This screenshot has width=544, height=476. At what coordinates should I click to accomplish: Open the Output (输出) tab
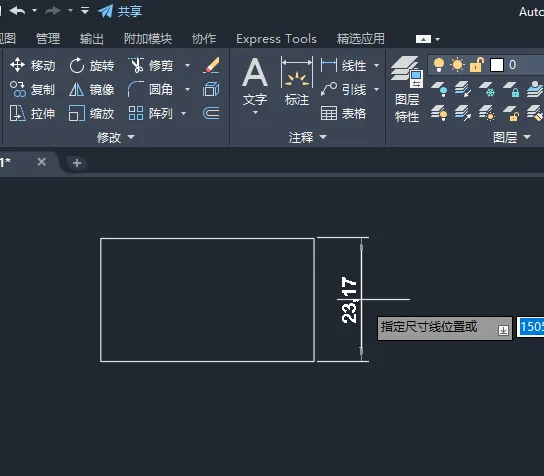click(92, 39)
